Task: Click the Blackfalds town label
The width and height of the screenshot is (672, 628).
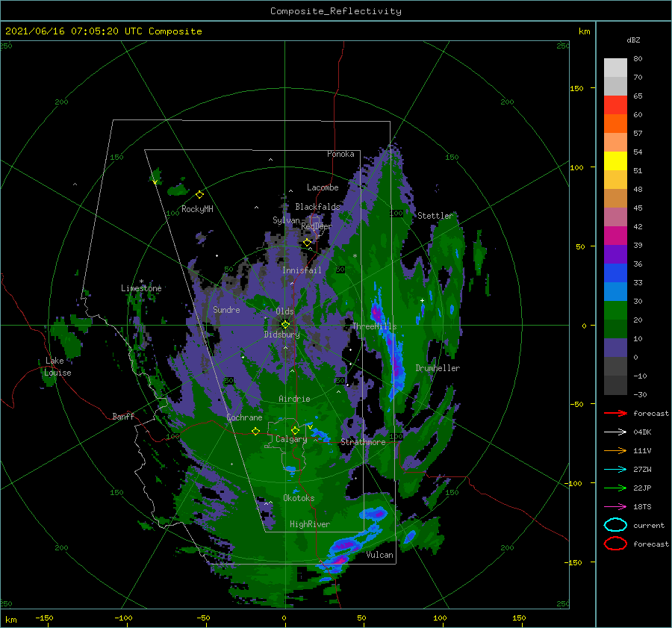Action: (317, 207)
